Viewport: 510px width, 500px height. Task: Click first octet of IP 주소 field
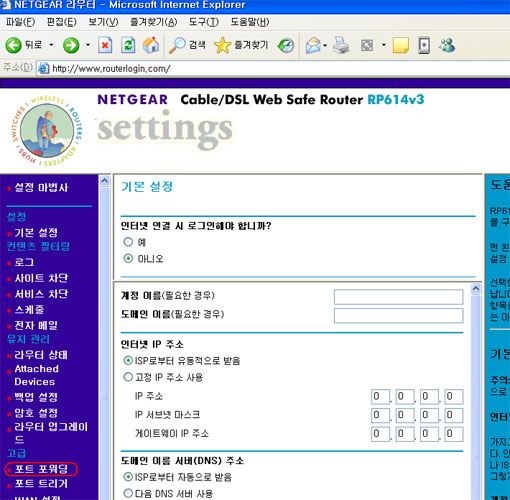pyautogui.click(x=380, y=397)
